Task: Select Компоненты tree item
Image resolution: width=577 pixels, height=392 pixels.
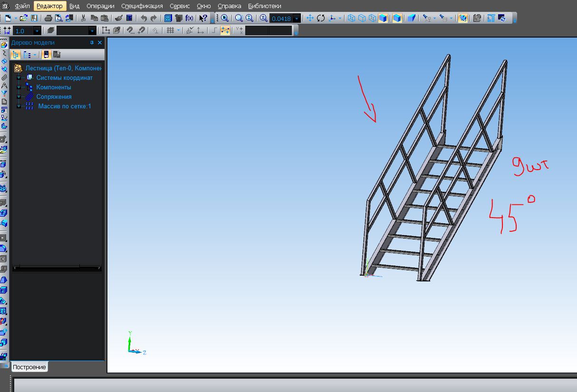Action: pos(54,87)
